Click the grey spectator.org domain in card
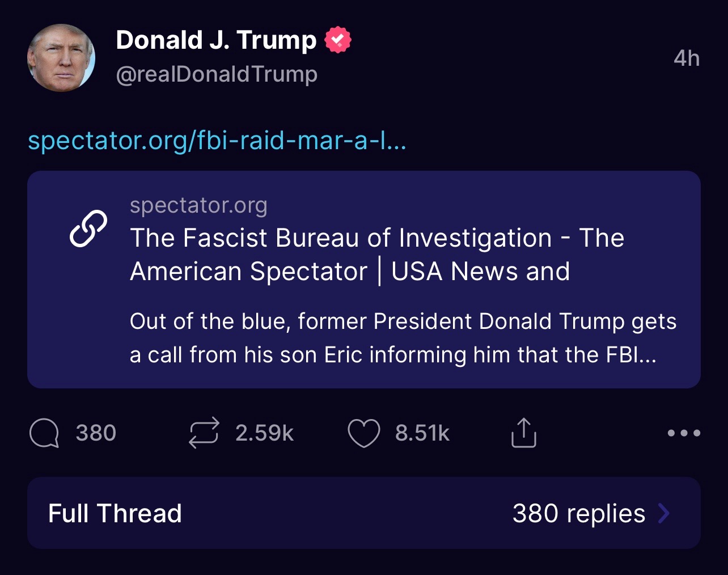The image size is (728, 575). (198, 205)
